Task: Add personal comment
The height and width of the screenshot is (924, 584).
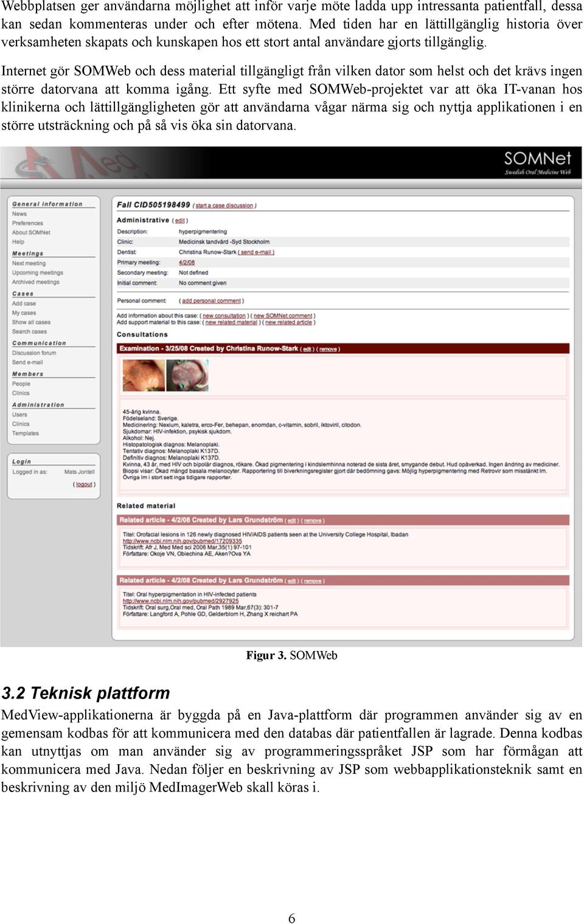Action: [x=212, y=301]
